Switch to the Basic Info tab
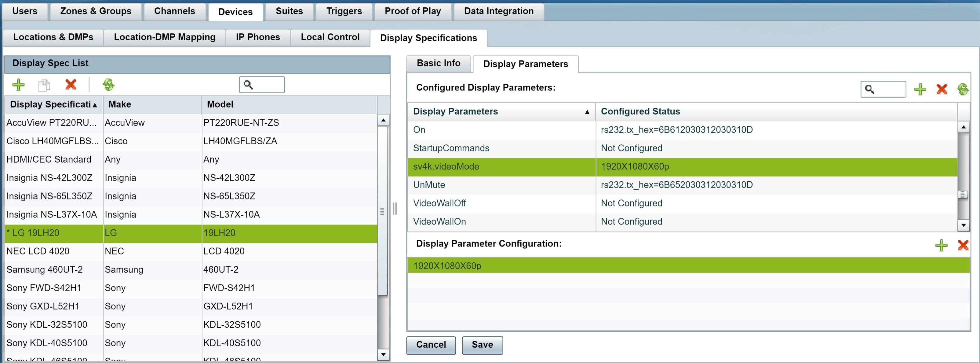 click(438, 63)
